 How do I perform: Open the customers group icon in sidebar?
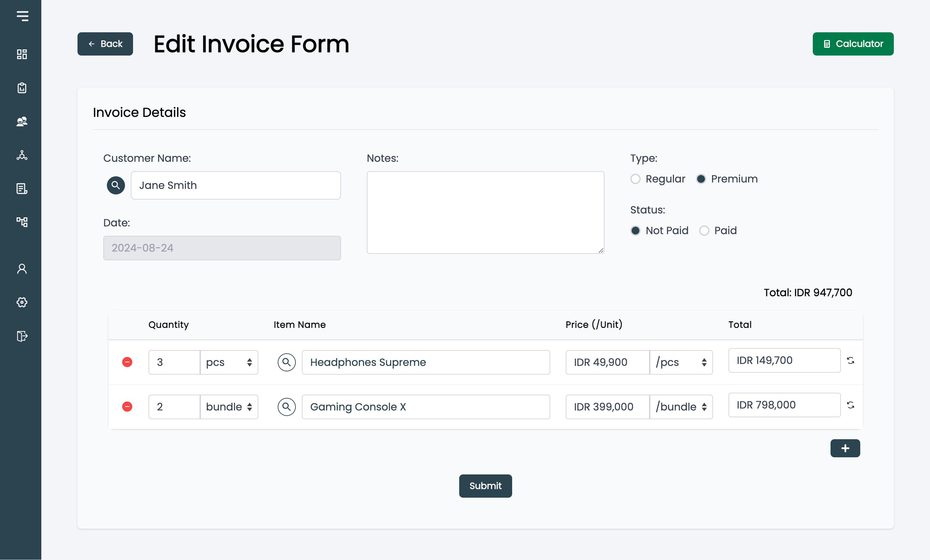pos(22,121)
